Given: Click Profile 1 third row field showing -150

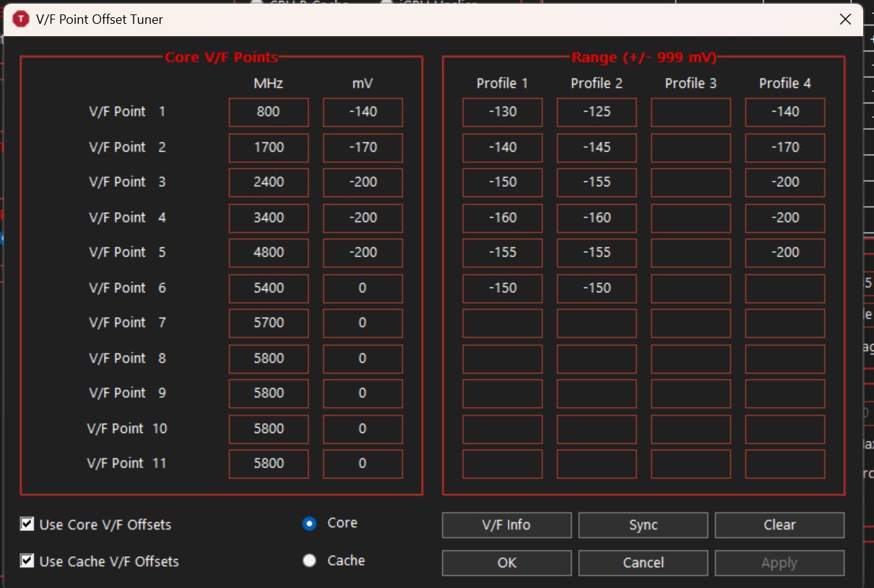Looking at the screenshot, I should click(502, 182).
